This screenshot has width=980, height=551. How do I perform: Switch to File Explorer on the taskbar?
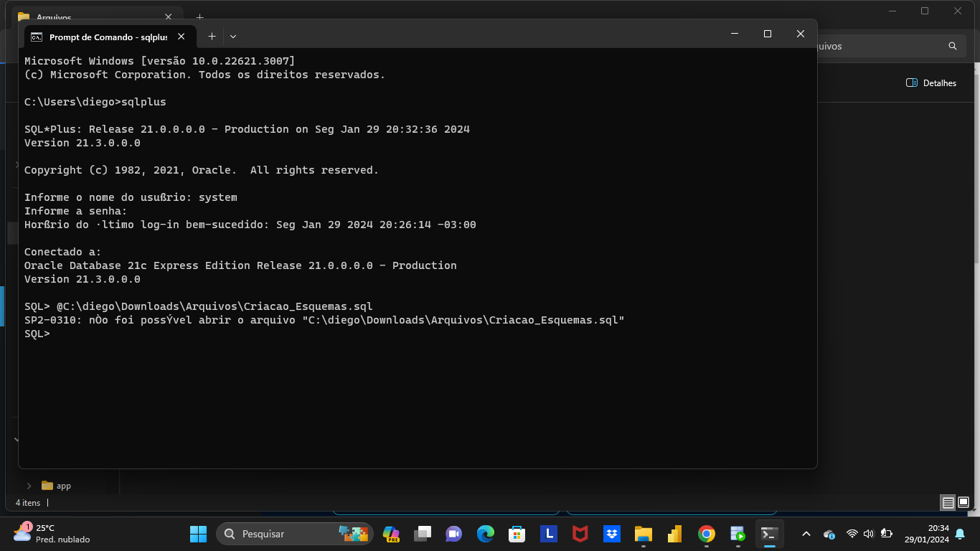[643, 534]
